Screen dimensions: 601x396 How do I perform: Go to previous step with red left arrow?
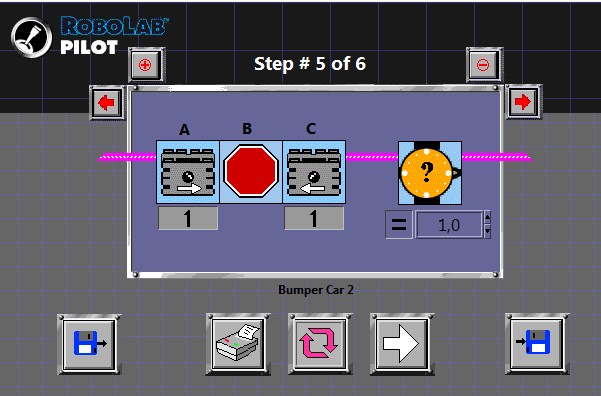[x=107, y=103]
